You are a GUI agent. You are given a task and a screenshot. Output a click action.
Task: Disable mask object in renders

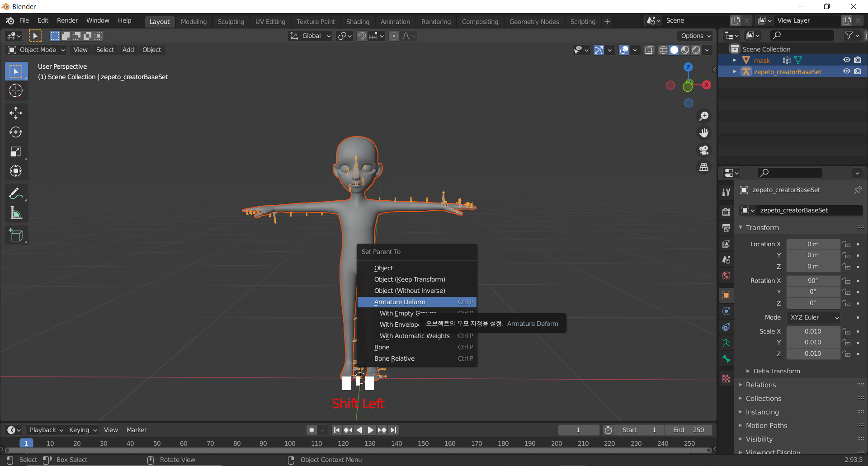point(858,60)
